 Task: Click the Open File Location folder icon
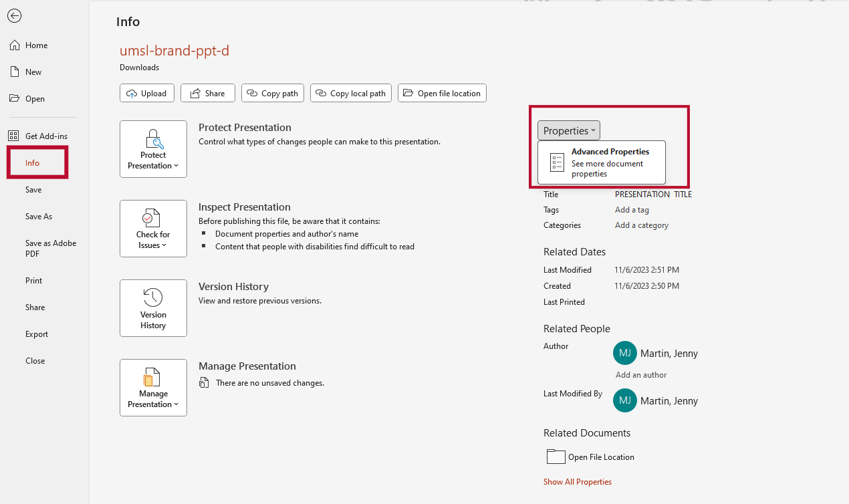556,457
